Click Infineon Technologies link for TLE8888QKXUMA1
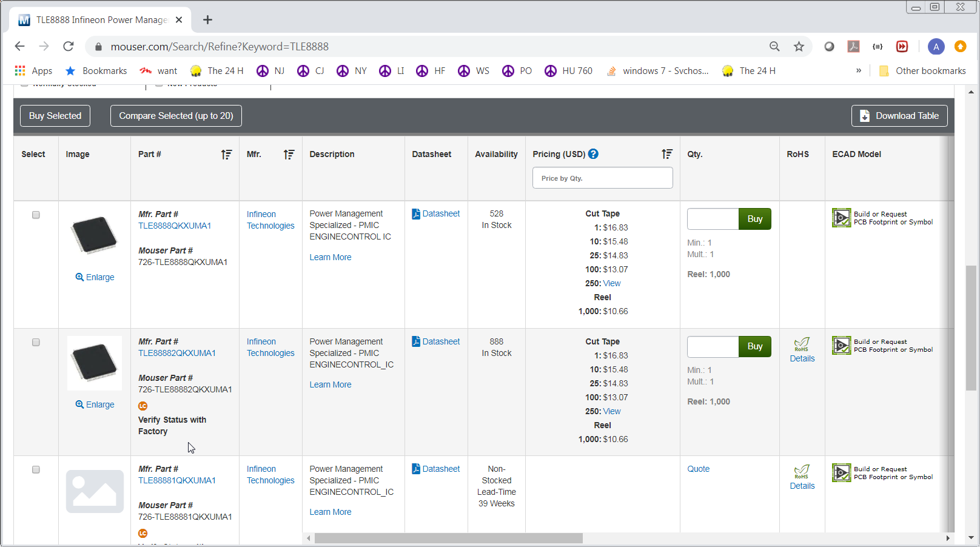The image size is (980, 547). coord(270,220)
